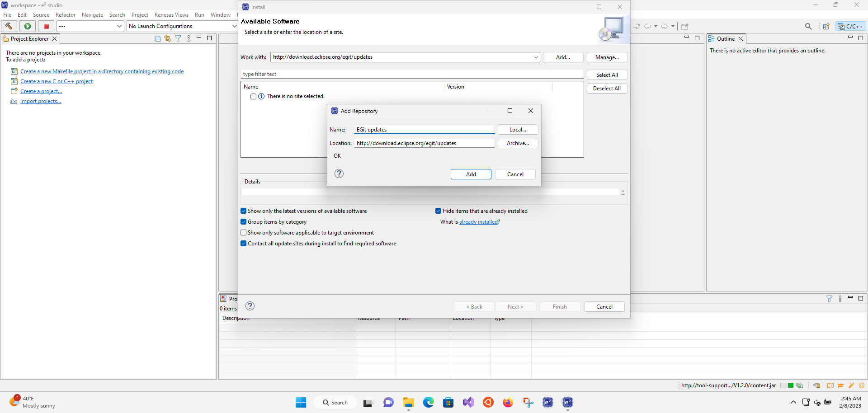Open the No Launch Configurations dropdown
Image resolution: width=868 pixels, height=413 pixels.
234,26
